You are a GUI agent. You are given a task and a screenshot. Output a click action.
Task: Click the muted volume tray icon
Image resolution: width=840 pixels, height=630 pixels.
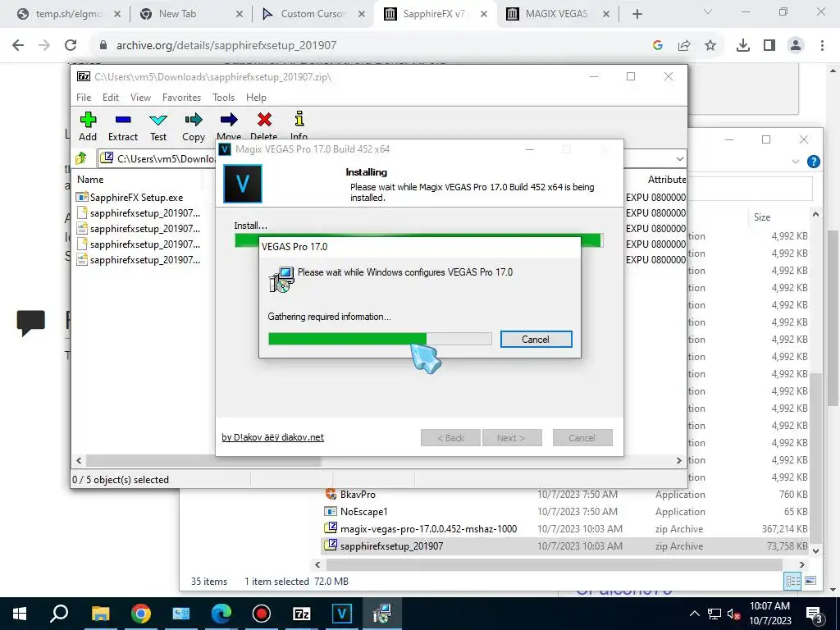click(x=733, y=614)
